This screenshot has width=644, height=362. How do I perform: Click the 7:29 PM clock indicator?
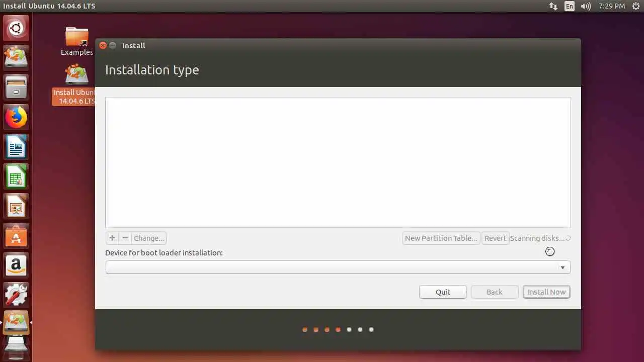(612, 6)
